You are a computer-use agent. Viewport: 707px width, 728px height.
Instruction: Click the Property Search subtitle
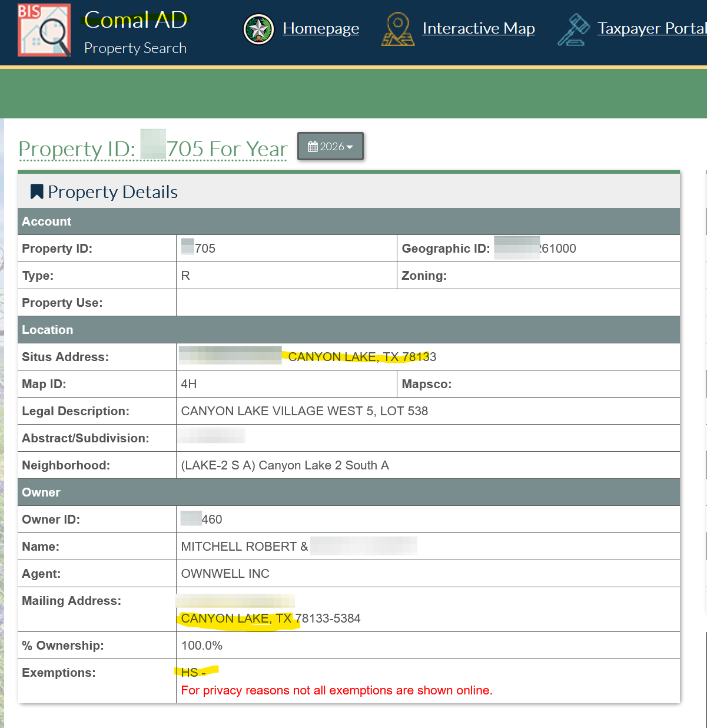135,48
